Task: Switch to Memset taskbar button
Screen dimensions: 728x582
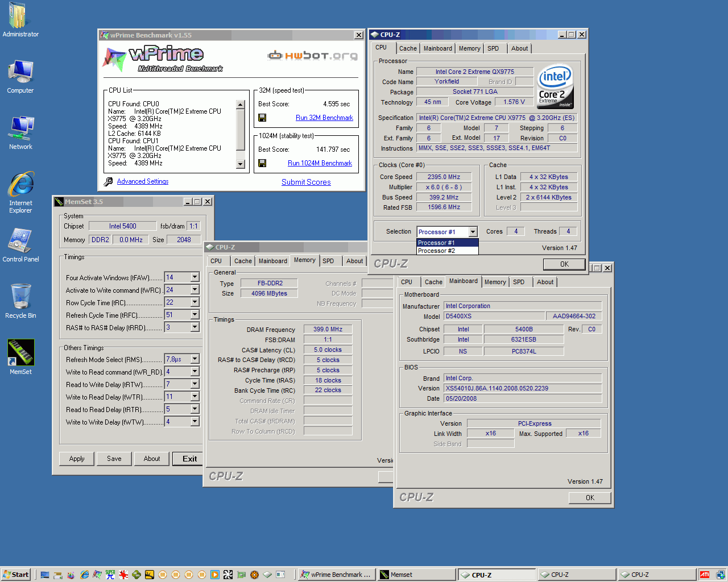Action: pyautogui.click(x=417, y=575)
